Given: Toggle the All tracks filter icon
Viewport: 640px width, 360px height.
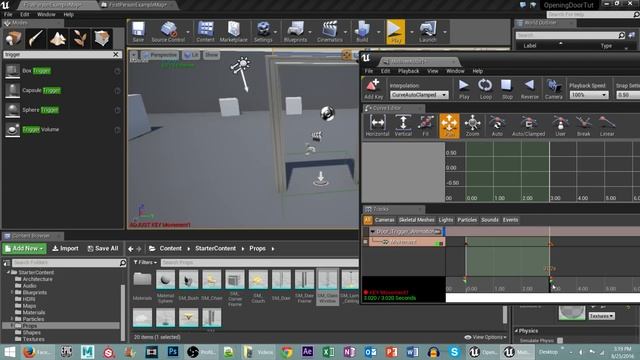Looking at the screenshot, I should (x=368, y=220).
